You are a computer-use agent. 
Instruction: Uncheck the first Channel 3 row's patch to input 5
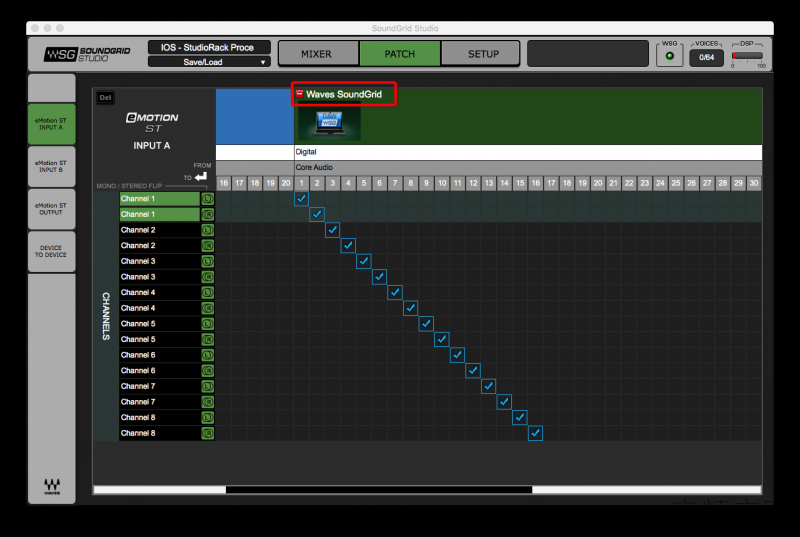(364, 261)
